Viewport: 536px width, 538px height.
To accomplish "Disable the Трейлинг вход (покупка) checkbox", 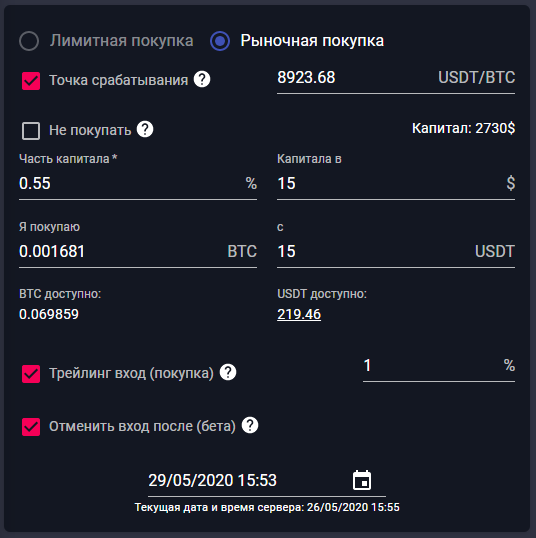I will [31, 374].
